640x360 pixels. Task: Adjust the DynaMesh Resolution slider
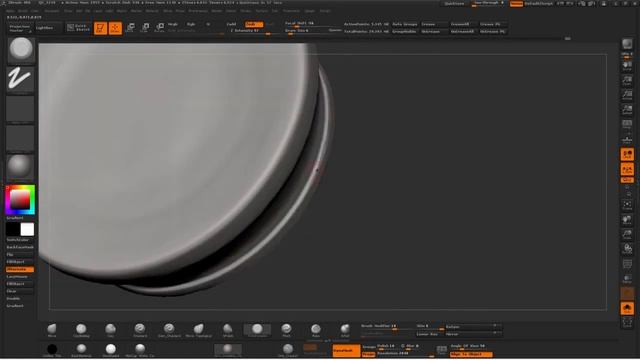click(405, 354)
